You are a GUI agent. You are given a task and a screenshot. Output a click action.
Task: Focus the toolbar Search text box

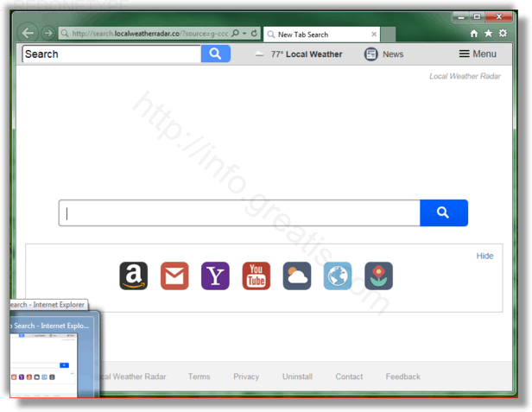tap(111, 54)
